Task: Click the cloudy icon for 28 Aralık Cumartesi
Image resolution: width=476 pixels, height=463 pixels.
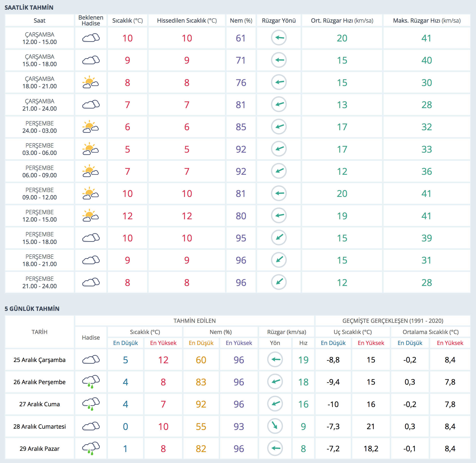Action: point(91,426)
